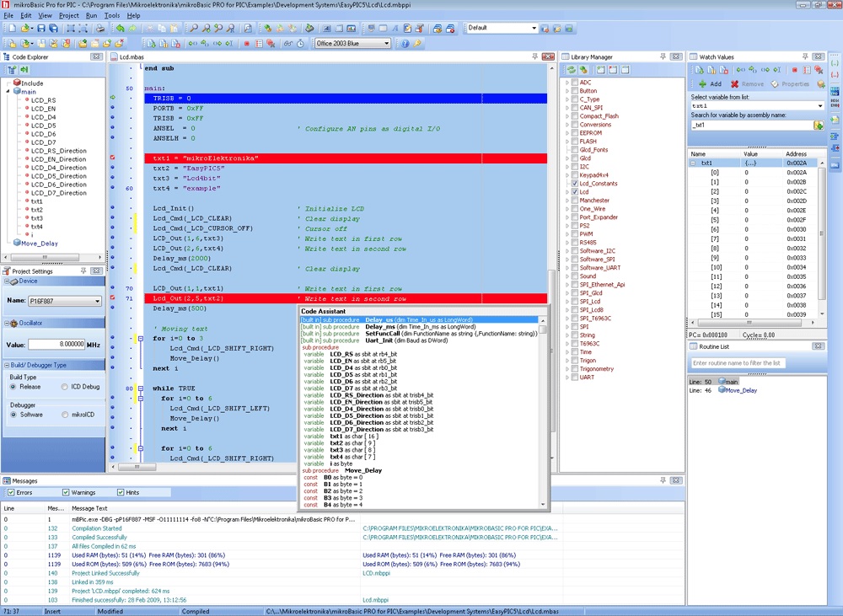The height and width of the screenshot is (616, 843).
Task: Click the search variable go icon
Action: click(819, 126)
